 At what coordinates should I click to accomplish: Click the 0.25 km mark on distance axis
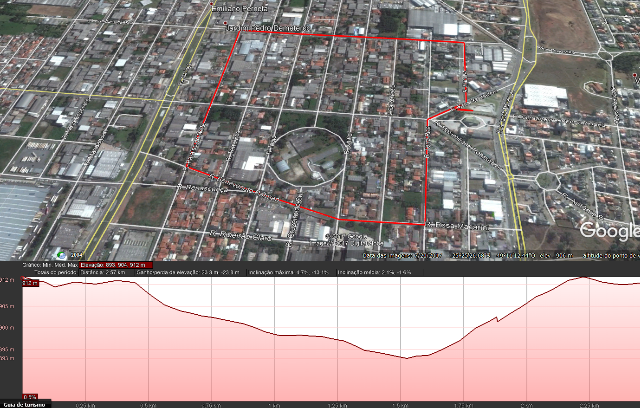[86, 405]
